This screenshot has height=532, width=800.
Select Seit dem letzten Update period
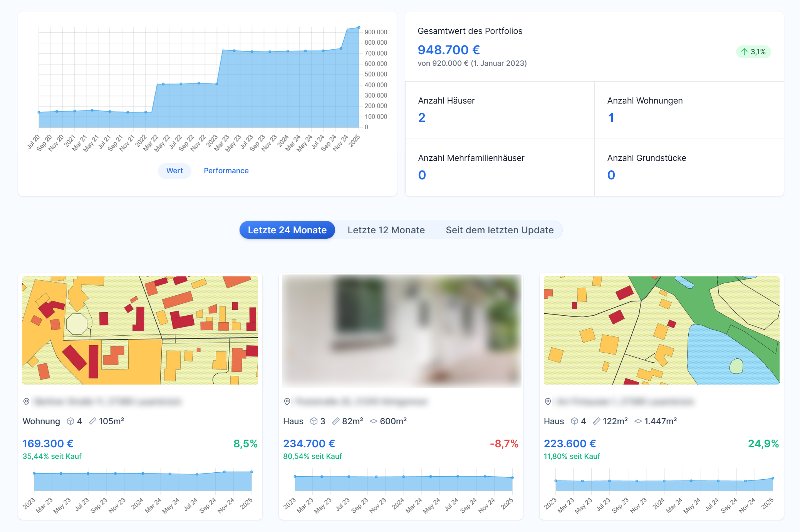click(500, 230)
